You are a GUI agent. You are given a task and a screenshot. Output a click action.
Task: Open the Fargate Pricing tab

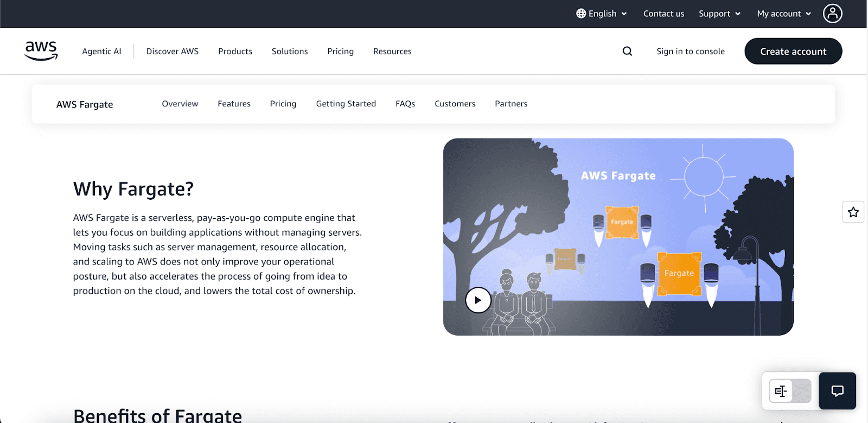(x=283, y=104)
